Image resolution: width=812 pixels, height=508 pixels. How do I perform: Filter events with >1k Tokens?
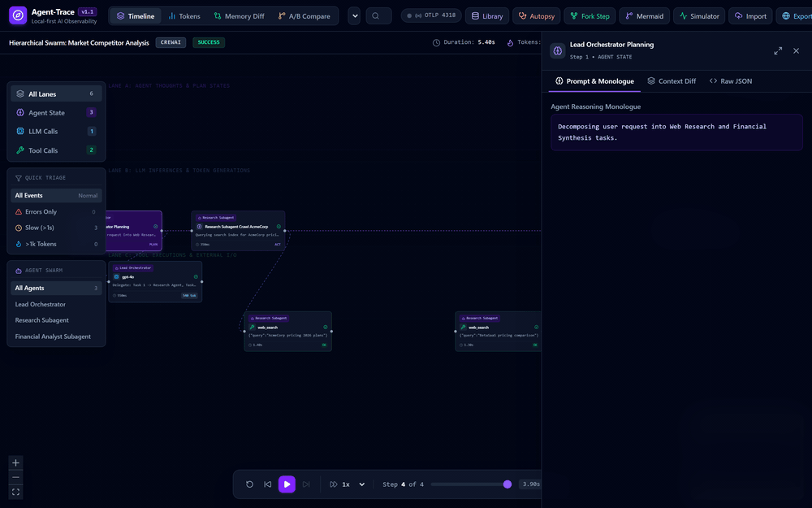pyautogui.click(x=57, y=244)
